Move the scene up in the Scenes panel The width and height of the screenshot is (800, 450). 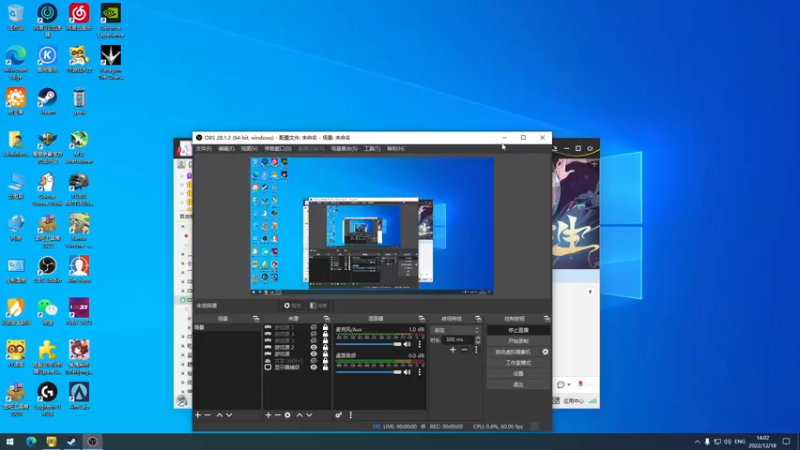click(x=219, y=415)
